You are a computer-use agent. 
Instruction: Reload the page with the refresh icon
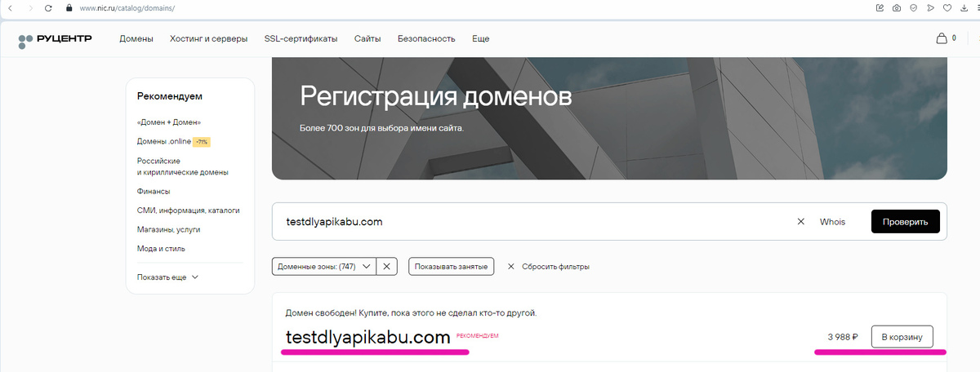click(x=48, y=8)
